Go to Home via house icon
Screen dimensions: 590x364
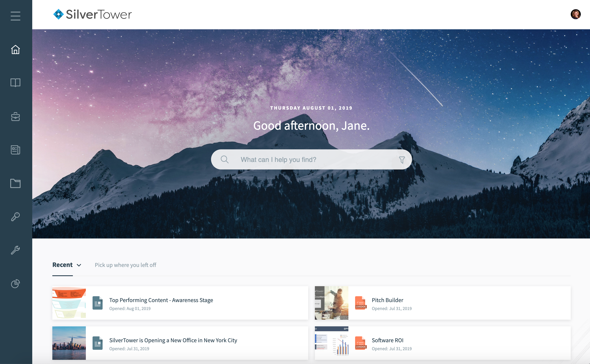click(15, 50)
